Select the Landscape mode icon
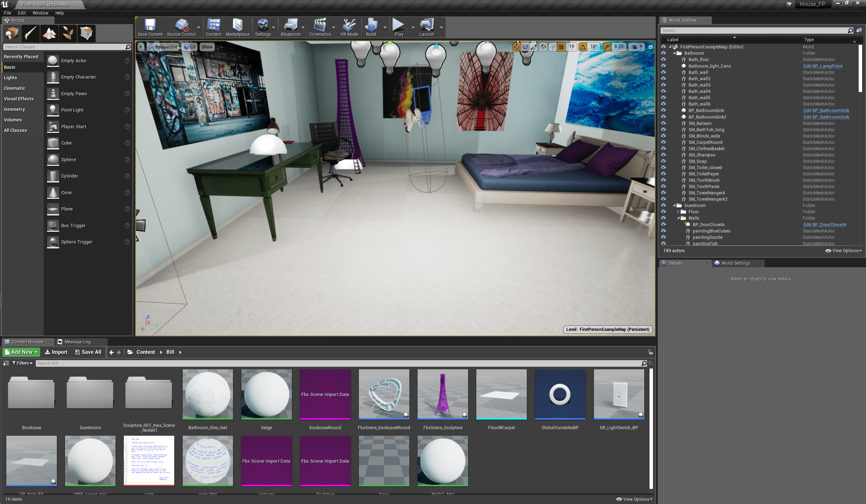 tap(49, 33)
